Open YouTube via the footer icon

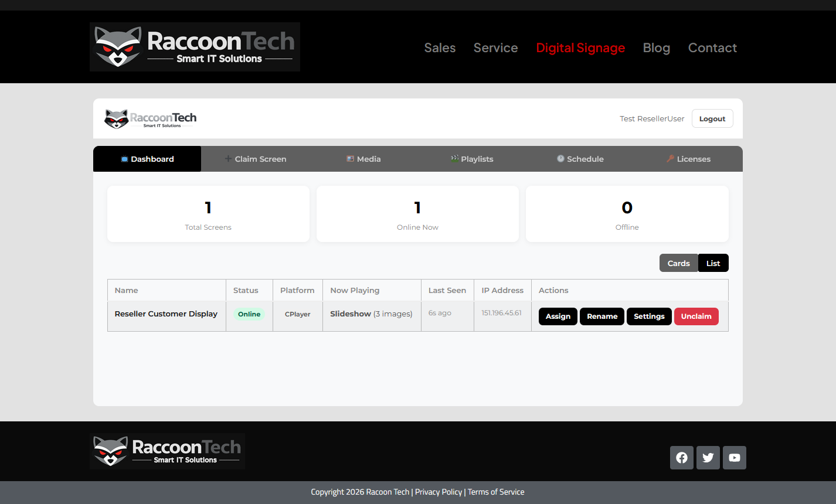[x=734, y=458]
